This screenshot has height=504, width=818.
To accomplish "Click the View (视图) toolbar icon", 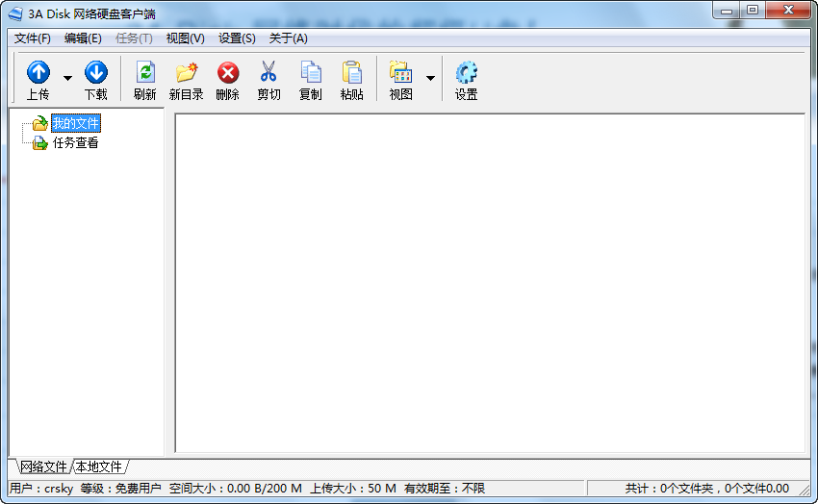I will [x=400, y=72].
